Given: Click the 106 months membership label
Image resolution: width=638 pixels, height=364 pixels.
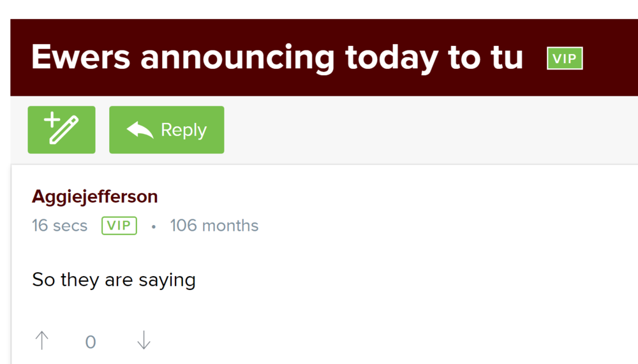Looking at the screenshot, I should coord(214,226).
